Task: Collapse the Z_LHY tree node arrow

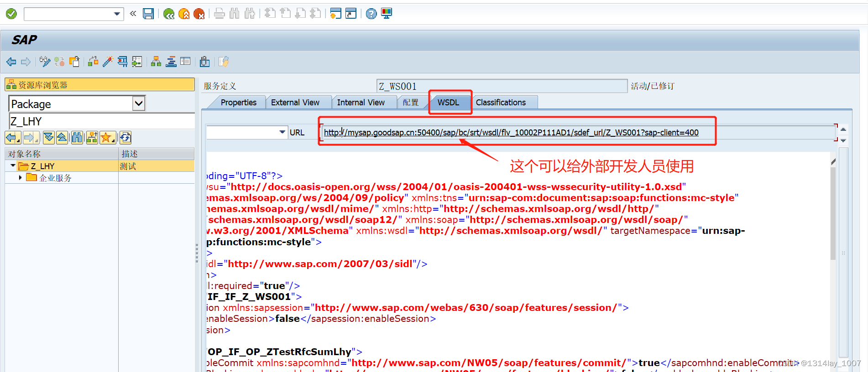Action: coord(13,165)
